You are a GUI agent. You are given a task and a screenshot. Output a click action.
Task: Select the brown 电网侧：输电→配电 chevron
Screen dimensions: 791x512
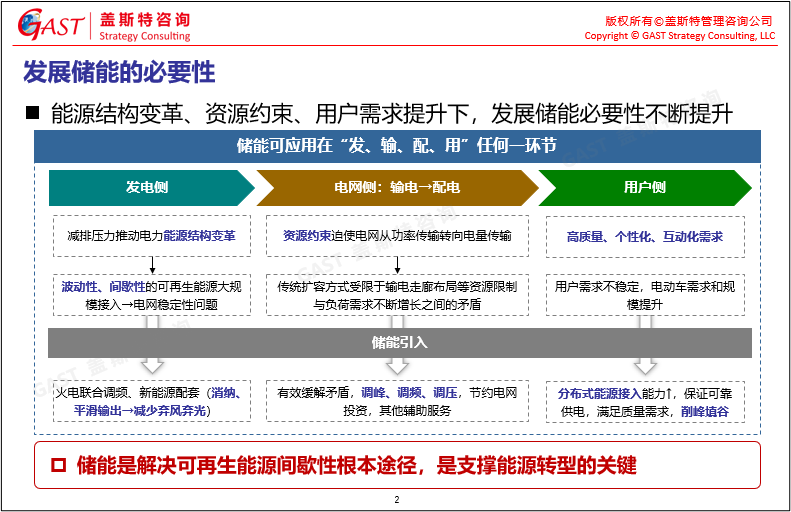[396, 187]
